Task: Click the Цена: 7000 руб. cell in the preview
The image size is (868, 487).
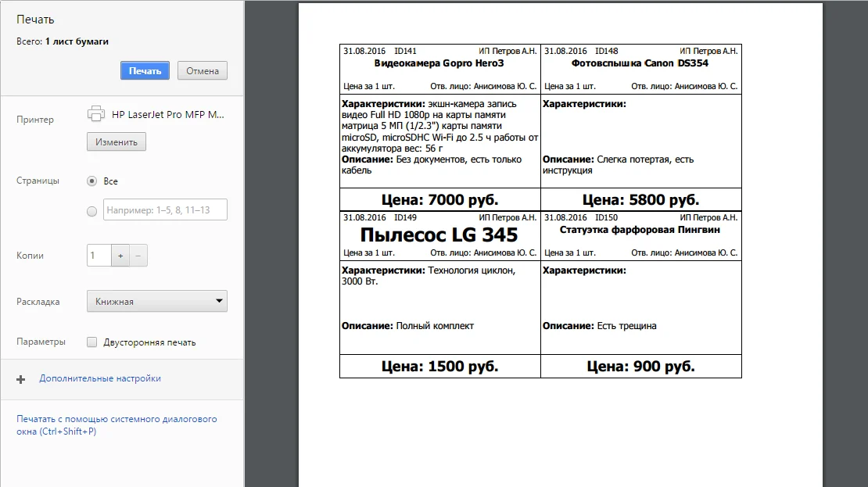Action: tap(440, 200)
